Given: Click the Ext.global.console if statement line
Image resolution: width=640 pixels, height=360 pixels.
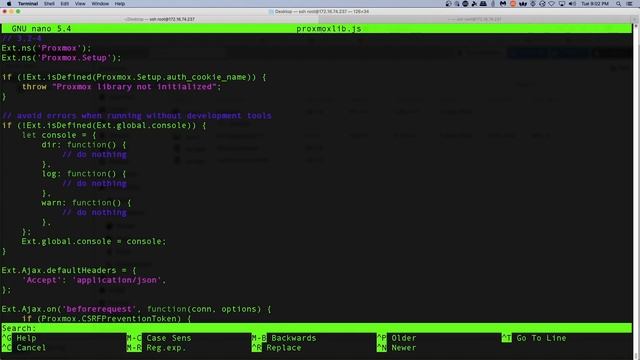Looking at the screenshot, I should coord(104,126).
